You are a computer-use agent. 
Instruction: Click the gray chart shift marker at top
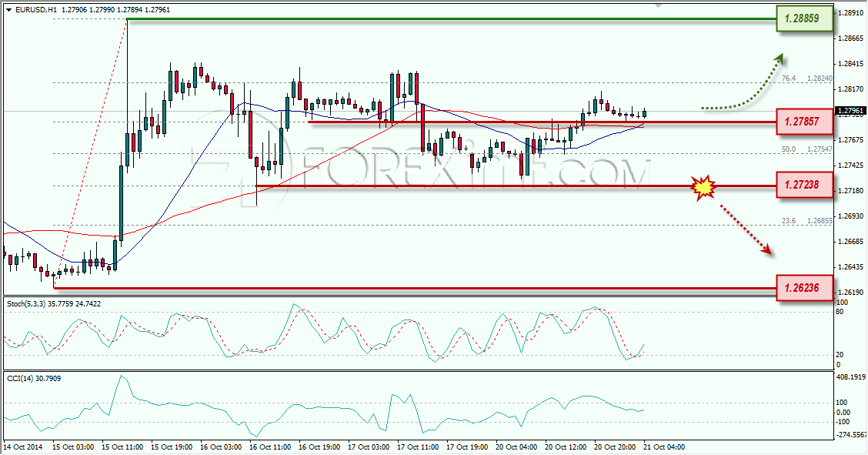pos(658,5)
